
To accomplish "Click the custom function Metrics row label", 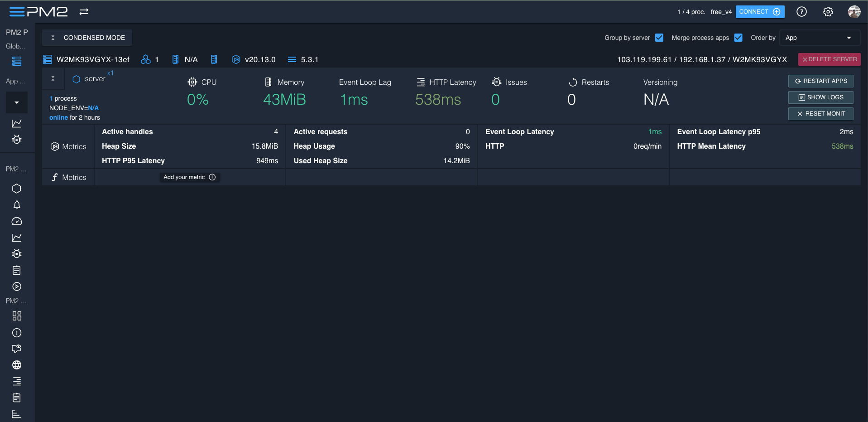I will (68, 177).
